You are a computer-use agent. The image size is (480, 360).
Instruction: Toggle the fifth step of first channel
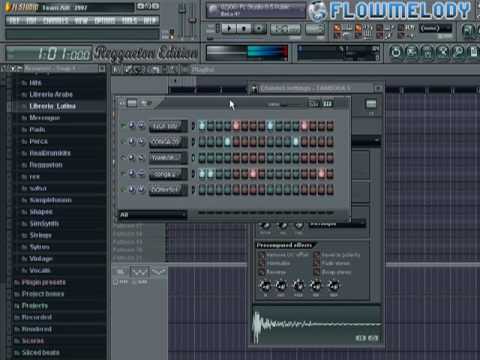coord(236,126)
